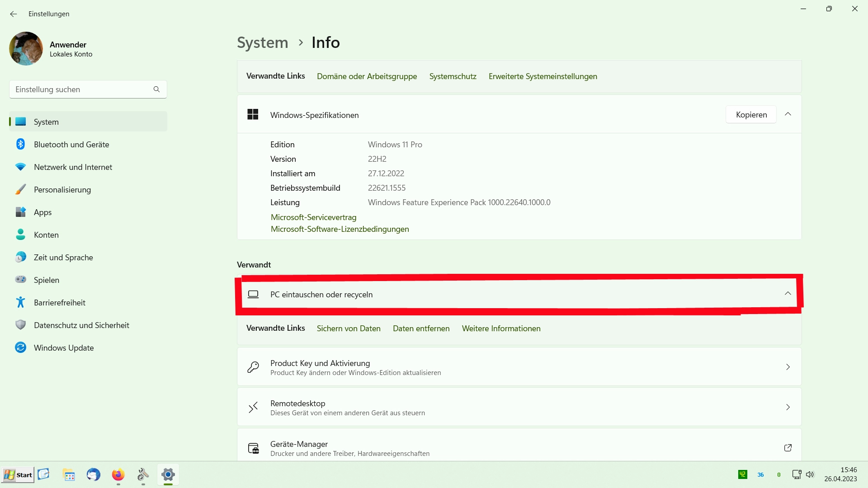This screenshot has width=868, height=488.
Task: Select the version value 22H2
Action: click(x=377, y=159)
